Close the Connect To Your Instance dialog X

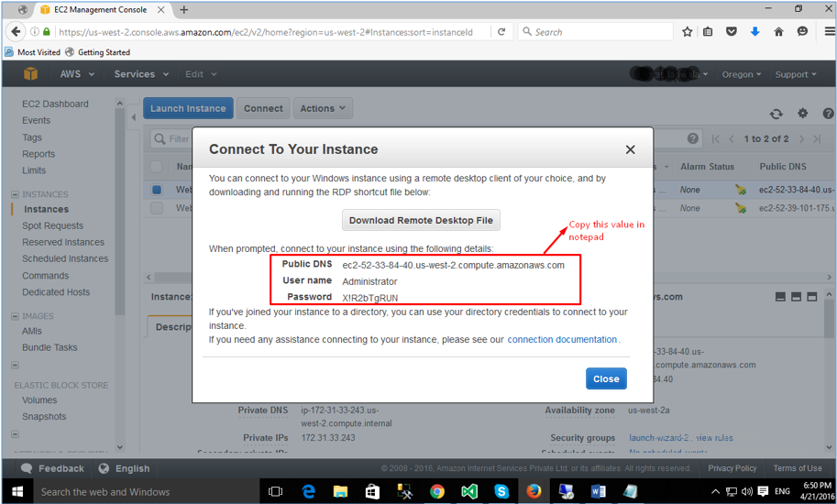(x=631, y=149)
